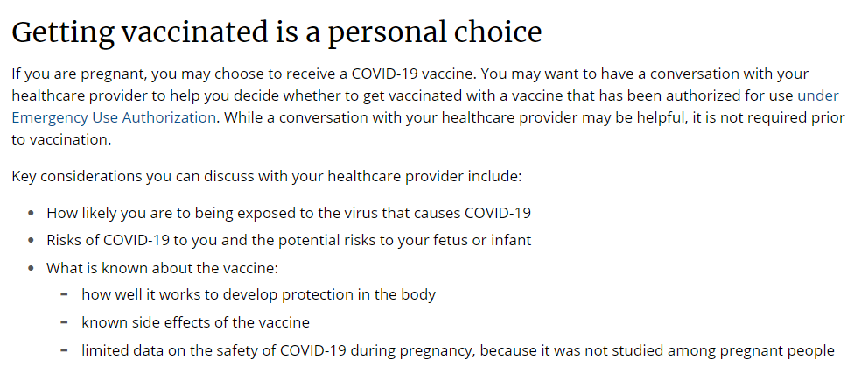868x367 pixels.
Task: Click the bullet before 'Risks of COVID-19'
Action: click(31, 240)
